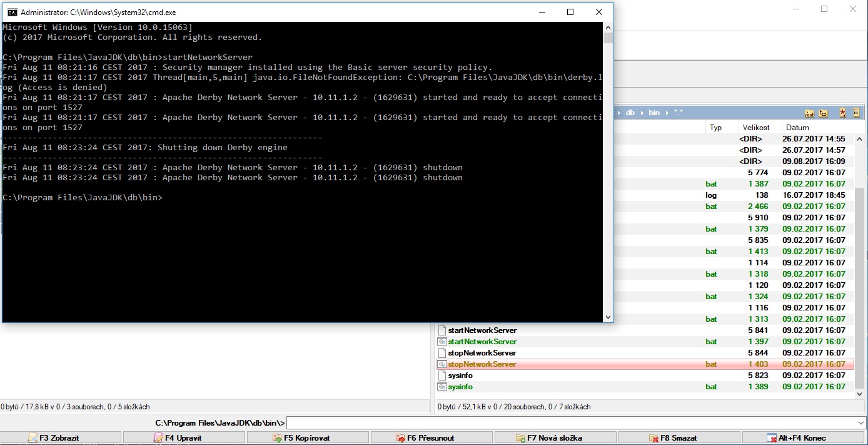Click cmd window scrollbar up arrow
Screen dimensions: 868x445
608,27
